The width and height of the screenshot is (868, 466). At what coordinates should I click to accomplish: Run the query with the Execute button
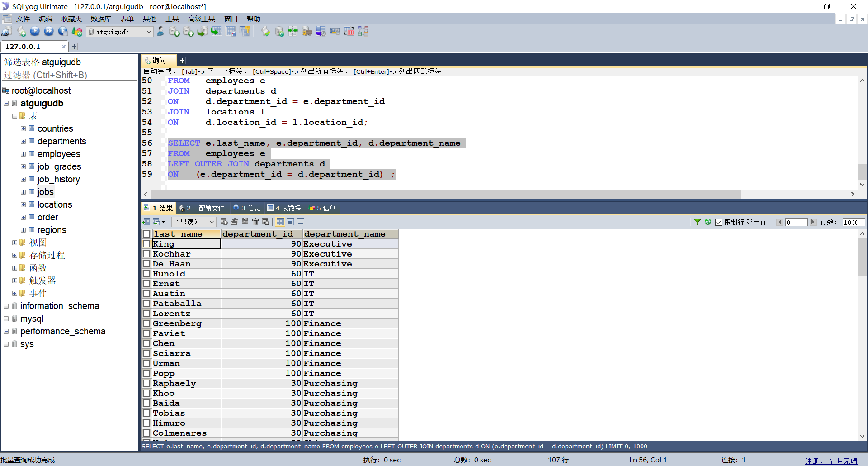coord(35,32)
